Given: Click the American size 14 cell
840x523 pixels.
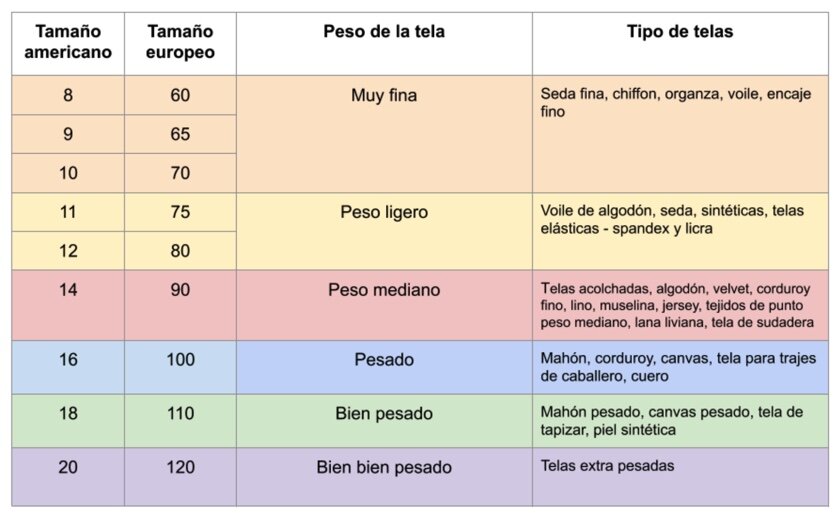Looking at the screenshot, I should (68, 305).
